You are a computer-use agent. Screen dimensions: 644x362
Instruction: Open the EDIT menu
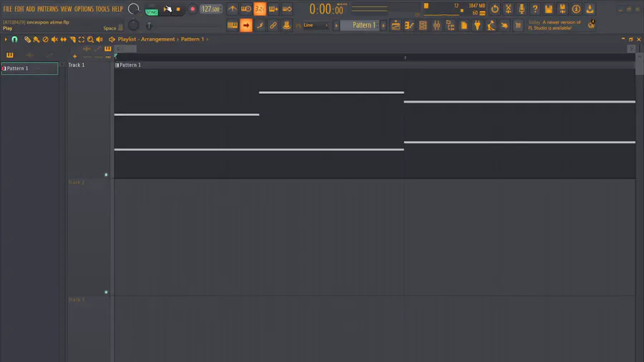click(x=19, y=9)
